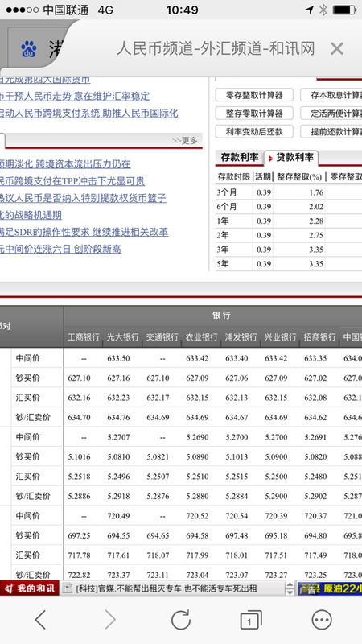Close the 人民币频道 tab with X
This screenshot has height=644, width=362.
[x=337, y=49]
